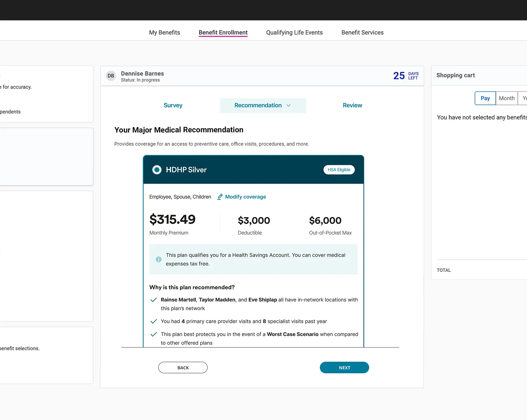Switch to the My Benefits tab
The height and width of the screenshot is (420, 527).
[164, 32]
